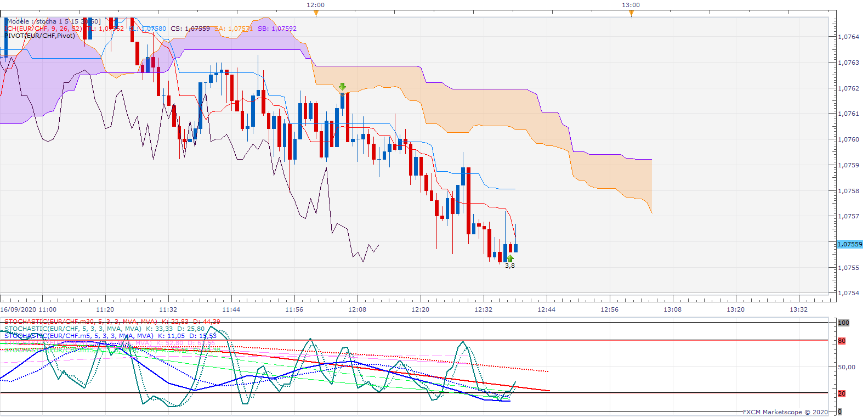The image size is (868, 417).
Task: Select the orange 13:00 hour marker
Action: 631,13
